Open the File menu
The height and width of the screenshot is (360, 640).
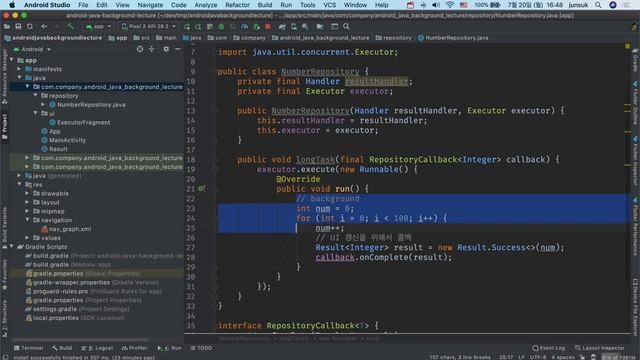click(x=83, y=5)
